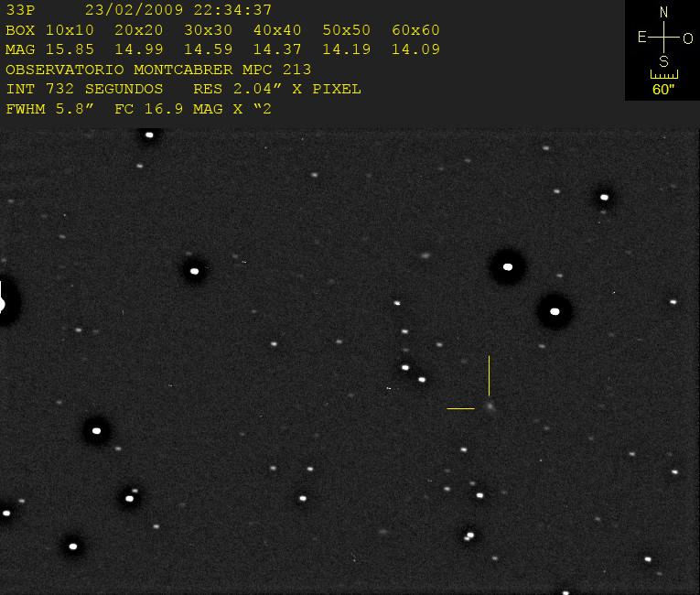Click the text "INT 732 SEGUNDOS"

(x=84, y=89)
